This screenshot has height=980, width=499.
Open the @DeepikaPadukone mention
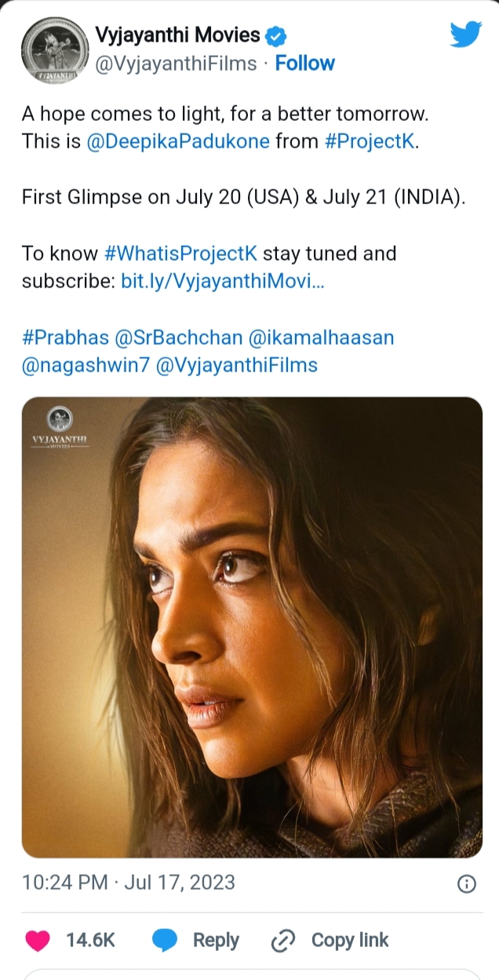[x=178, y=141]
